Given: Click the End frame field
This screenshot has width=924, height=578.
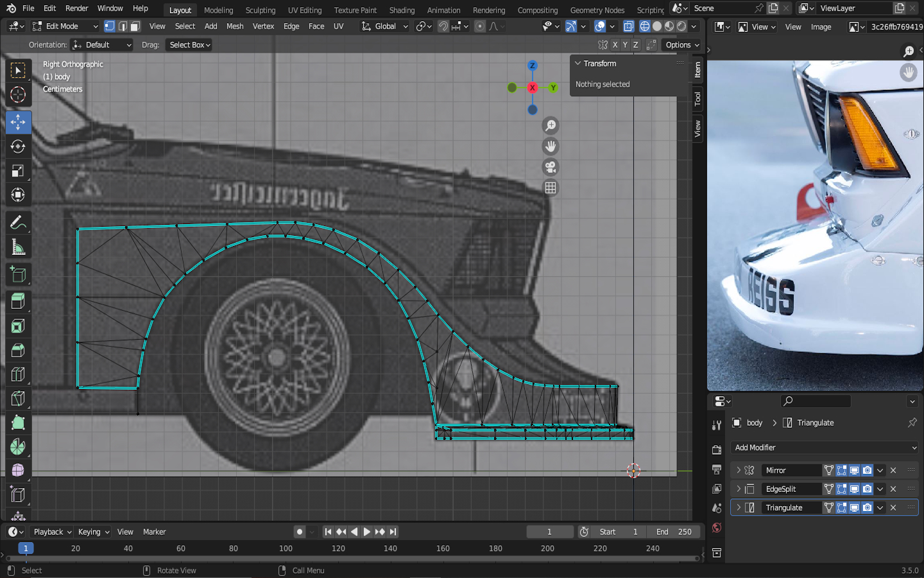Looking at the screenshot, I should (674, 532).
